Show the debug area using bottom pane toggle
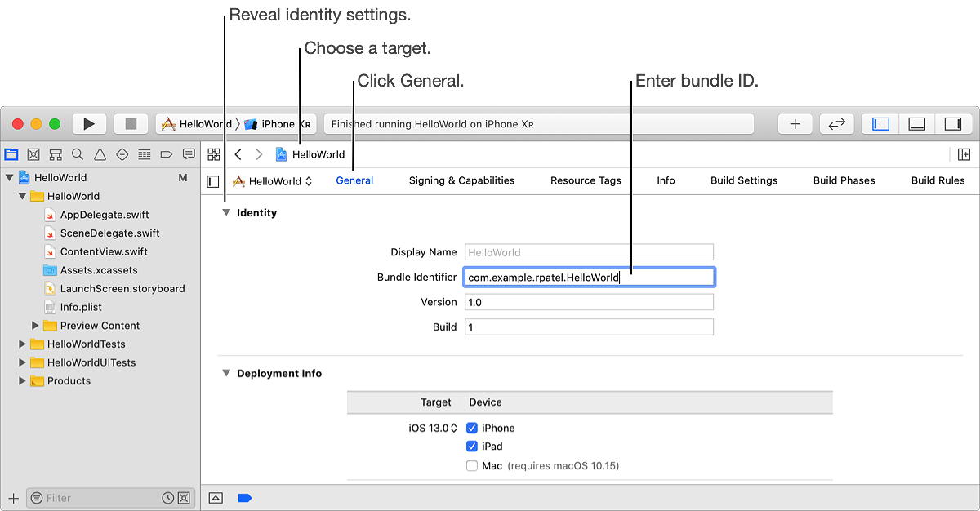 pyautogui.click(x=916, y=124)
